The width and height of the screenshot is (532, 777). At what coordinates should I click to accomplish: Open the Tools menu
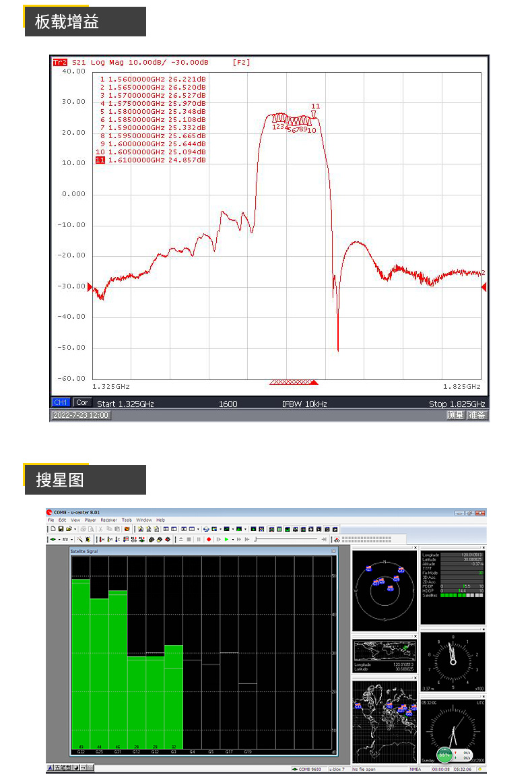click(x=127, y=520)
